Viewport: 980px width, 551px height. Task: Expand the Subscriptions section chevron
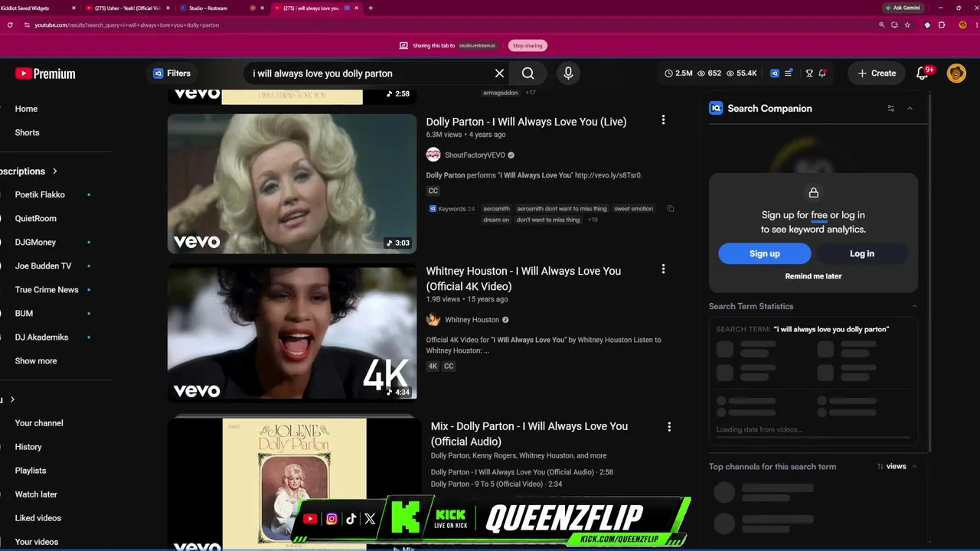pyautogui.click(x=55, y=171)
